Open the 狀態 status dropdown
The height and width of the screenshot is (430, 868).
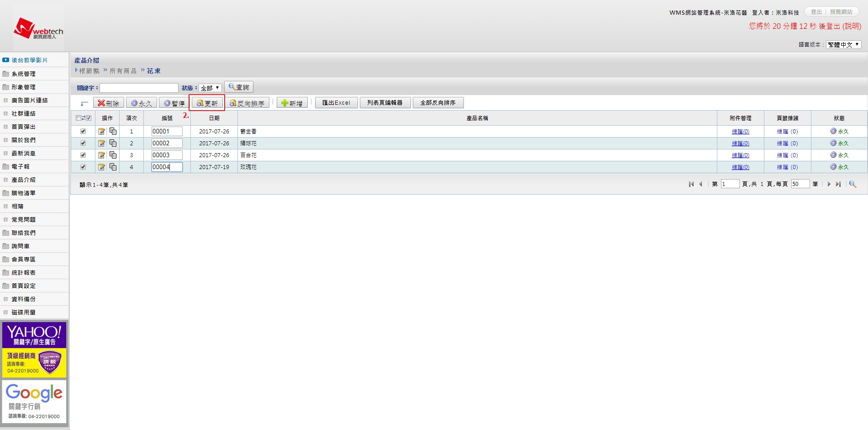click(210, 88)
